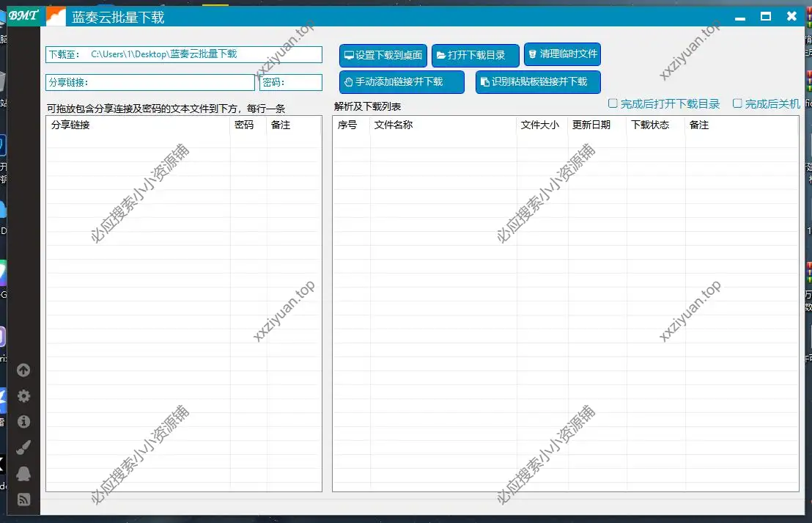Image resolution: width=812 pixels, height=523 pixels.
Task: Toggle the 完成后关机 checkbox
Action: pyautogui.click(x=738, y=104)
